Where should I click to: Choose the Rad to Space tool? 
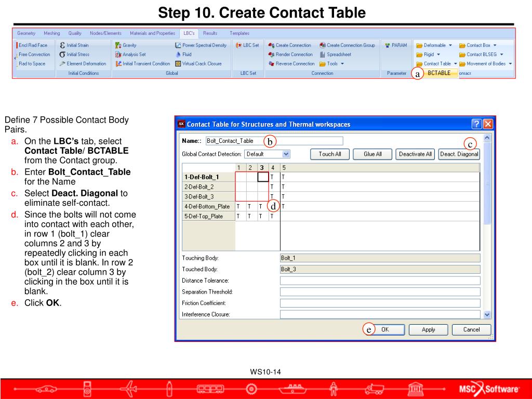32,64
